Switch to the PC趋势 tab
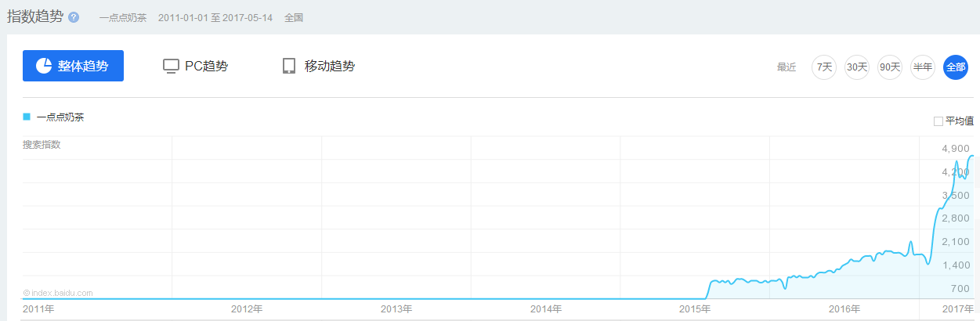 195,66
